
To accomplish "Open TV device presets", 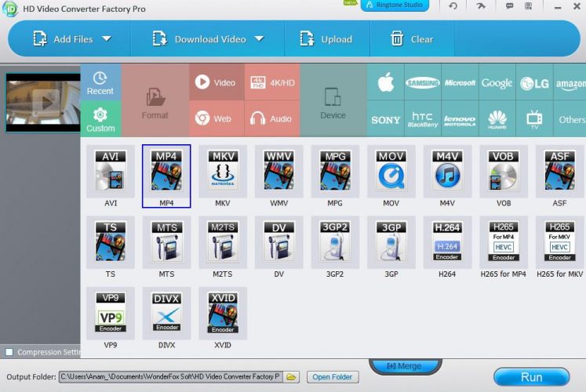I will 534,118.
